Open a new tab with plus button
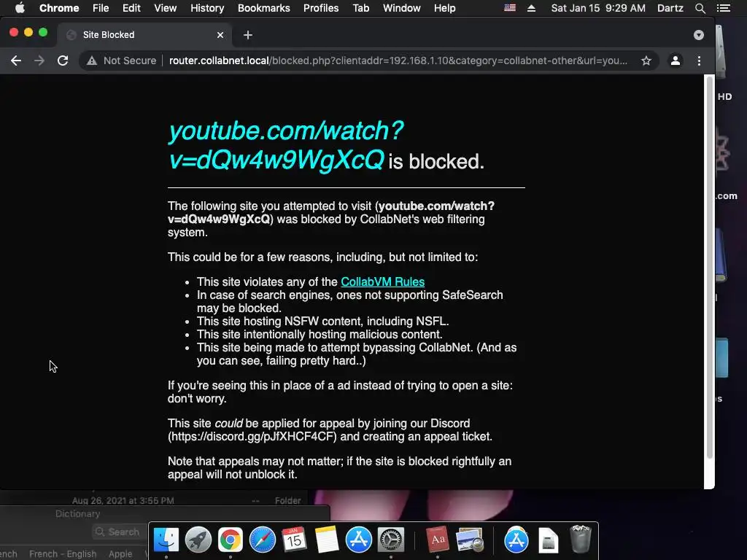Image resolution: width=747 pixels, height=560 pixels. pos(248,35)
